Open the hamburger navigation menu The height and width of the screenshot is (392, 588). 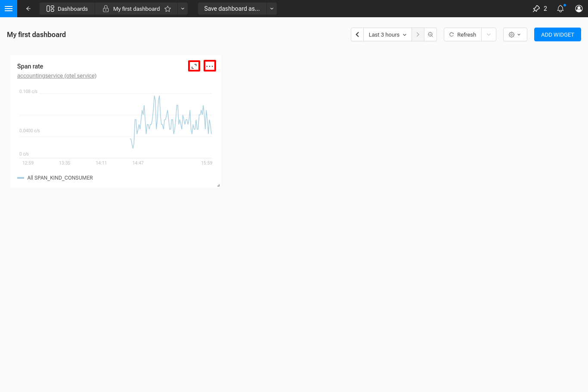pos(9,9)
